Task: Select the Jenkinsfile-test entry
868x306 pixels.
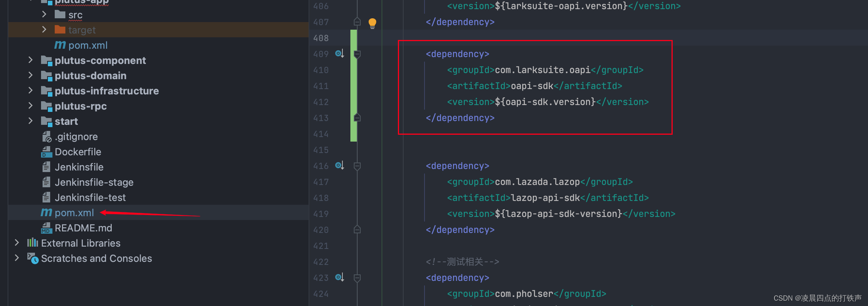Action: 158,197
